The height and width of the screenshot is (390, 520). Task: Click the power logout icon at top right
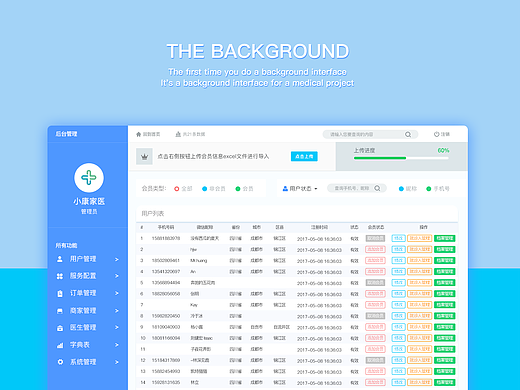click(x=436, y=134)
